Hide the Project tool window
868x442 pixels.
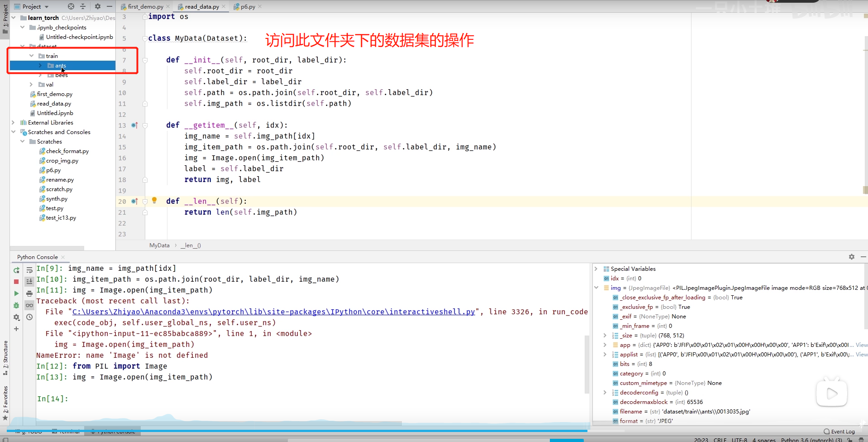[110, 6]
